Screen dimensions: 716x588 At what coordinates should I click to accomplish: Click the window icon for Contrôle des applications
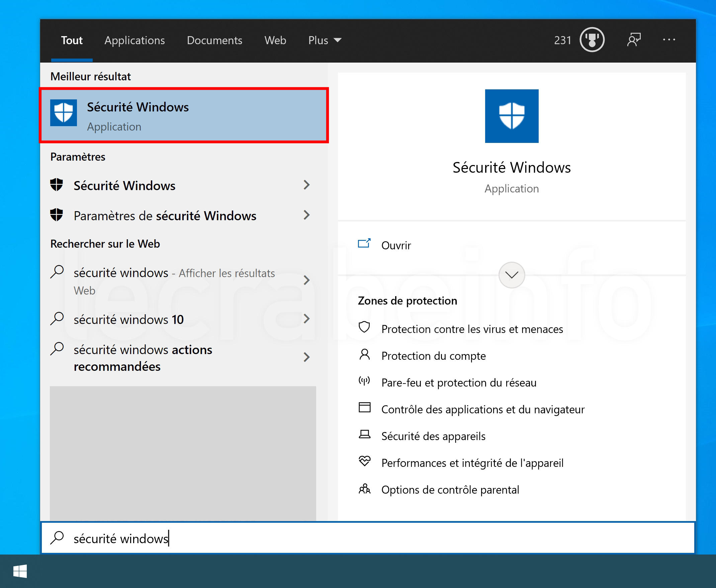(x=364, y=408)
